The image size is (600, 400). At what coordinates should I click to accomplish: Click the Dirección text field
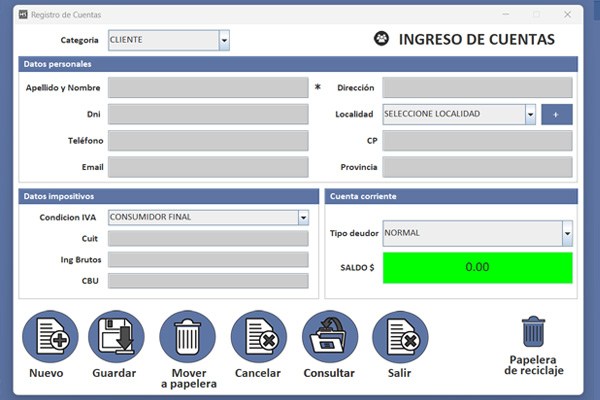click(x=477, y=88)
